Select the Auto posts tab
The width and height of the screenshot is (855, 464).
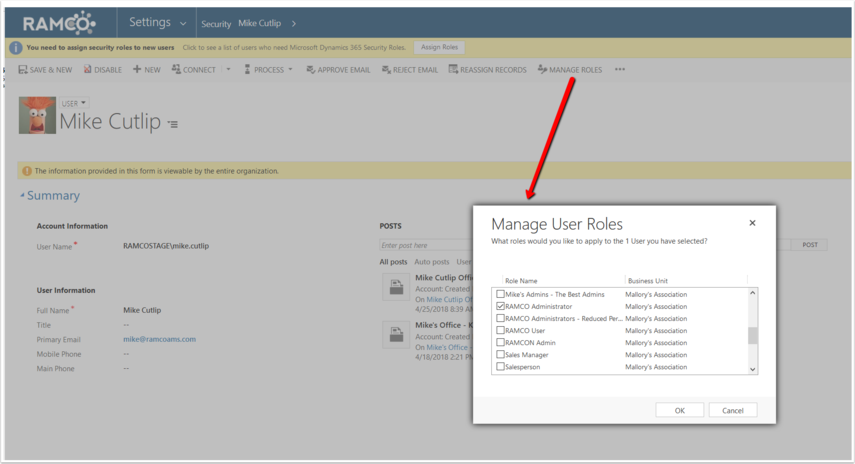(x=432, y=262)
